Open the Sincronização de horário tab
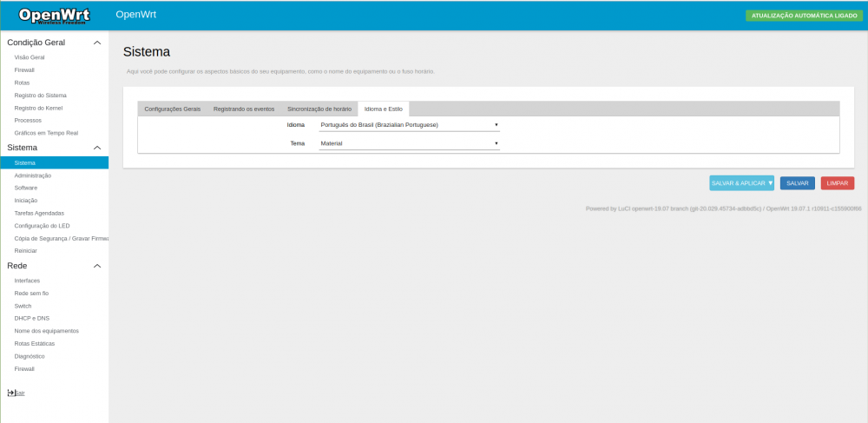The width and height of the screenshot is (868, 423). pyautogui.click(x=319, y=109)
